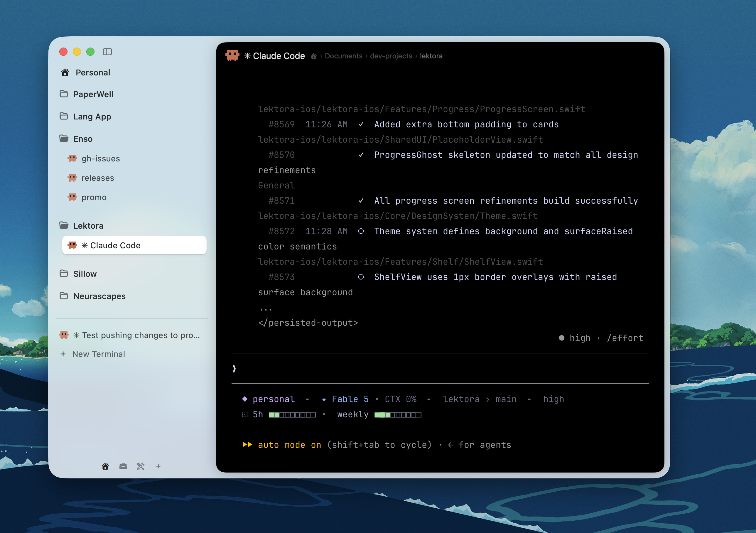Click the CTX 0% status entry
756x533 pixels.
[400, 399]
